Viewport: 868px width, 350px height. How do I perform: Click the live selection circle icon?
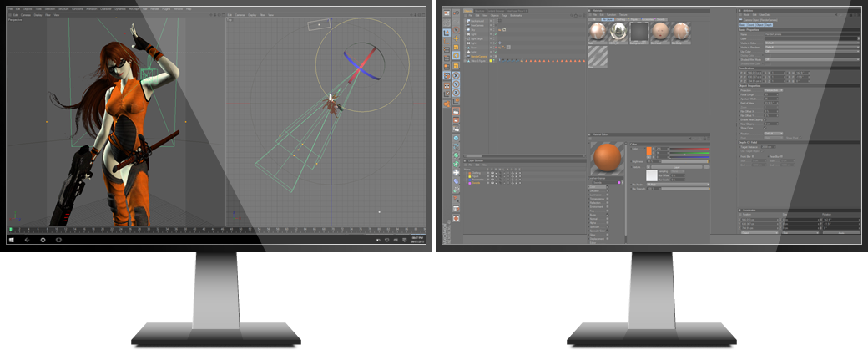(457, 30)
